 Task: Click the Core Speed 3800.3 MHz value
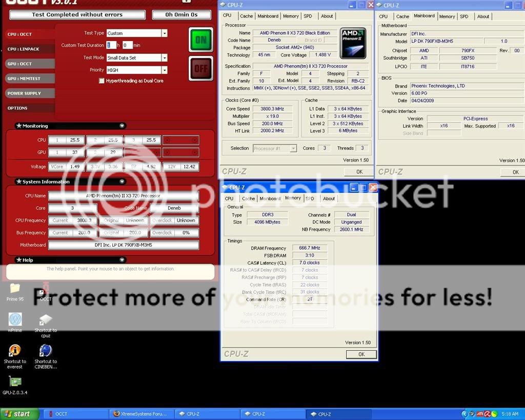coord(272,109)
